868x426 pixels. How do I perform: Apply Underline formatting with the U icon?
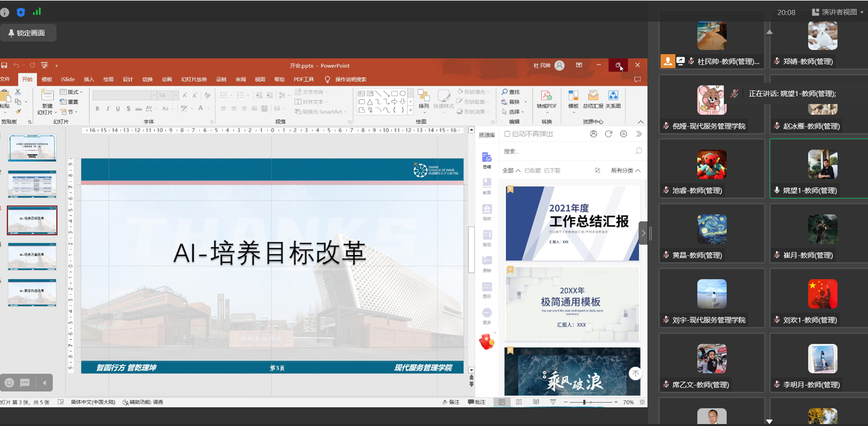[x=118, y=109]
